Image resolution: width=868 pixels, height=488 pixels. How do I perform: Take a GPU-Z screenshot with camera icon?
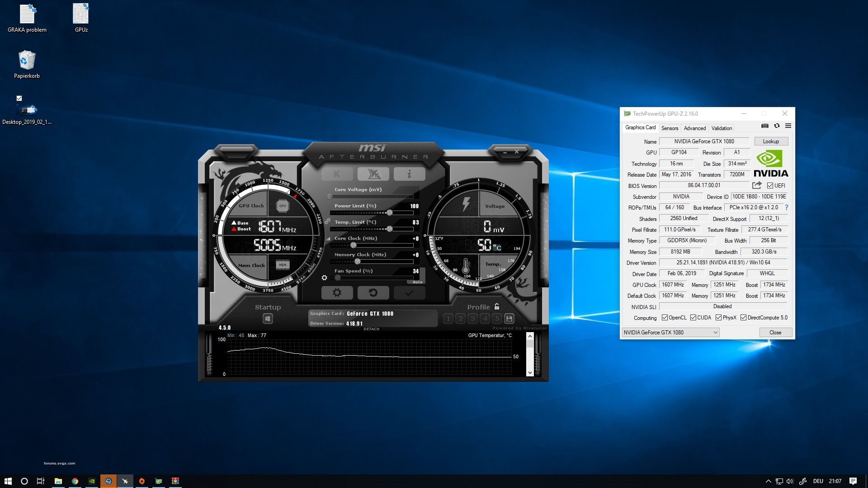point(765,126)
